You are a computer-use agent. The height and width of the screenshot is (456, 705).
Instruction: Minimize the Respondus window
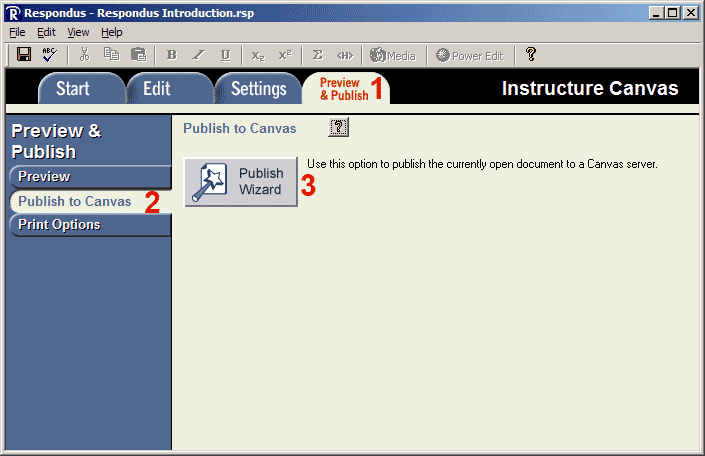point(656,13)
